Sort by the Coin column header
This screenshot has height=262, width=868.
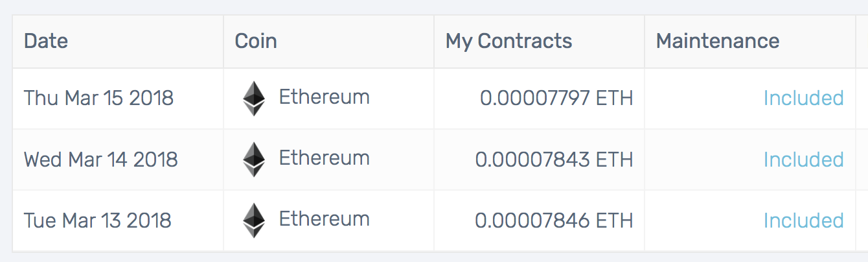(256, 42)
